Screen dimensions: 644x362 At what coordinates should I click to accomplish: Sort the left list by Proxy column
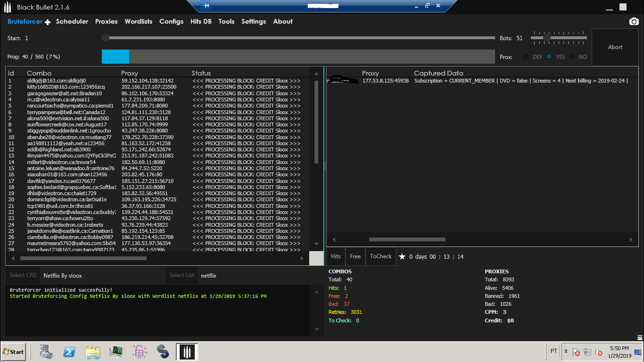pos(129,73)
